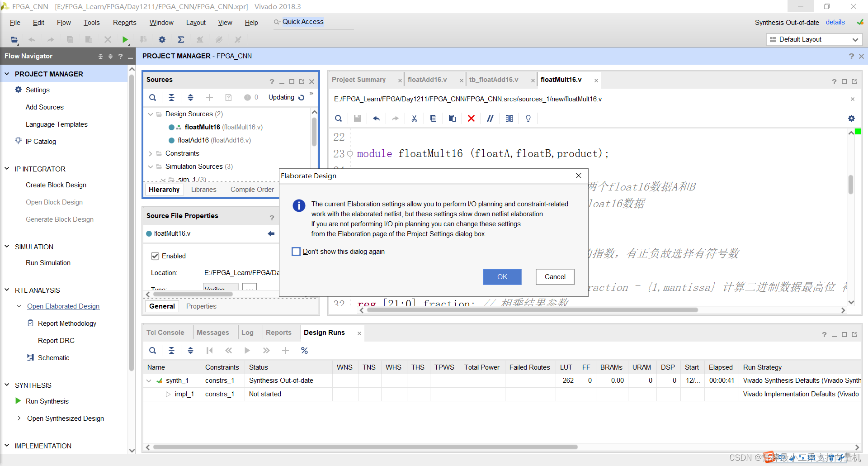Toggle column selection mode icon

coord(509,119)
